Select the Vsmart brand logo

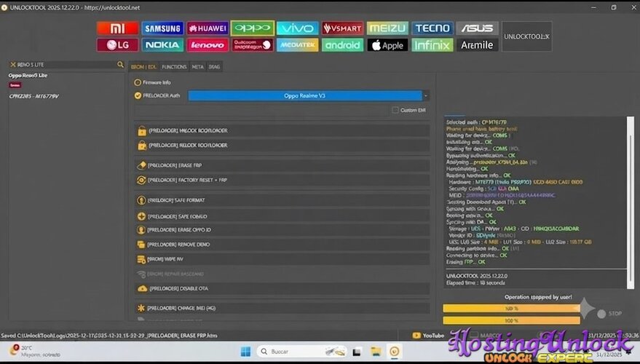click(342, 28)
